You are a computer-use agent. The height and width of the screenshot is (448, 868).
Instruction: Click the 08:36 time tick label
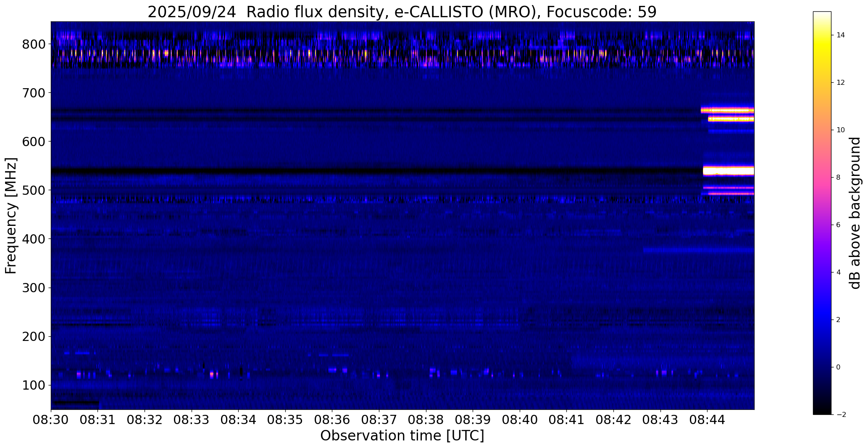coord(332,420)
